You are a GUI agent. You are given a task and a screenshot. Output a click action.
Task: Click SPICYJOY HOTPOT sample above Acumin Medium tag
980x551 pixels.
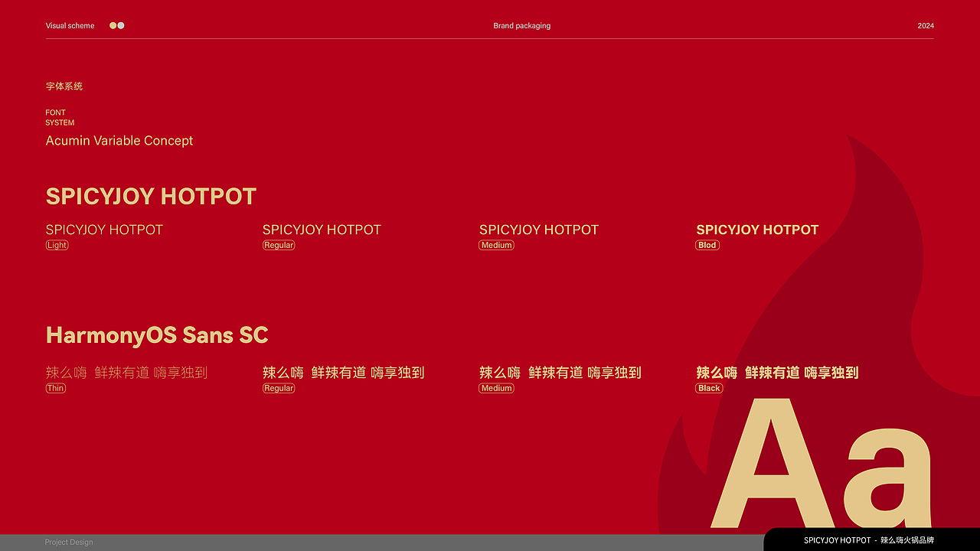click(539, 230)
